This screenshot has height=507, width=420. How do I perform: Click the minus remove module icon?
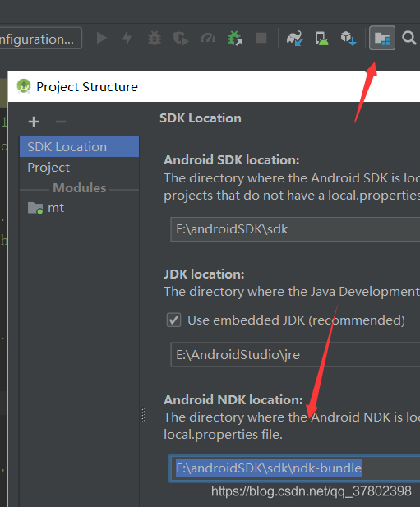[61, 122]
